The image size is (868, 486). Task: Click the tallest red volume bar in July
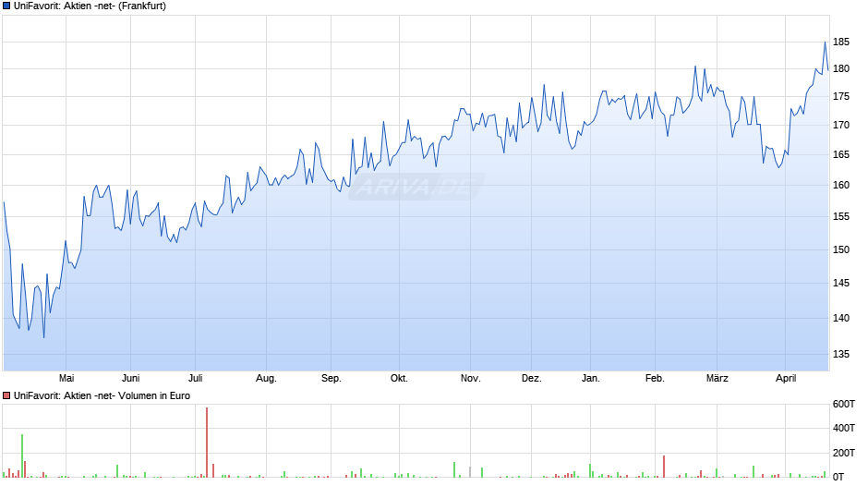coord(207,443)
